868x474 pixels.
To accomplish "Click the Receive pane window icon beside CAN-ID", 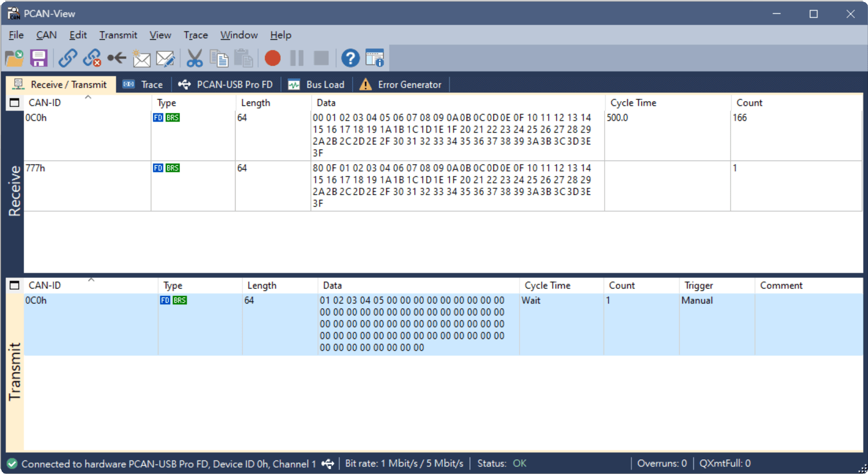I will [15, 102].
